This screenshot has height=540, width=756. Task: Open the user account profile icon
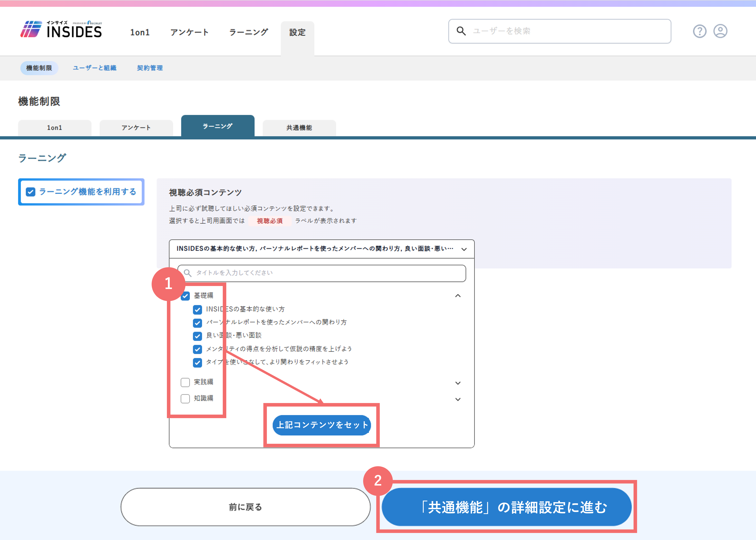(x=720, y=31)
